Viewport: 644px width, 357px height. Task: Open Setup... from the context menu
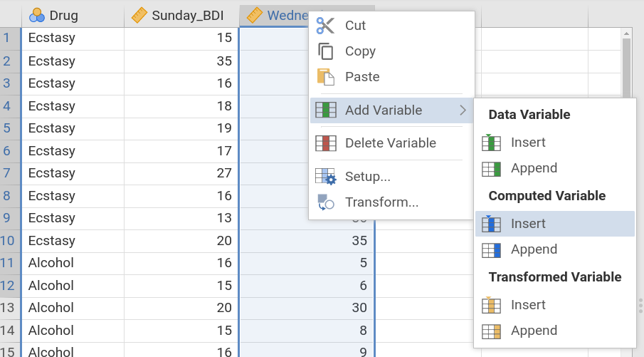pyautogui.click(x=392, y=177)
